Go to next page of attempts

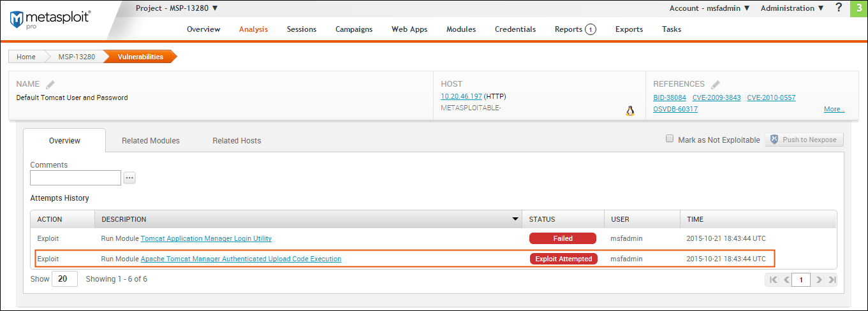[x=818, y=279]
